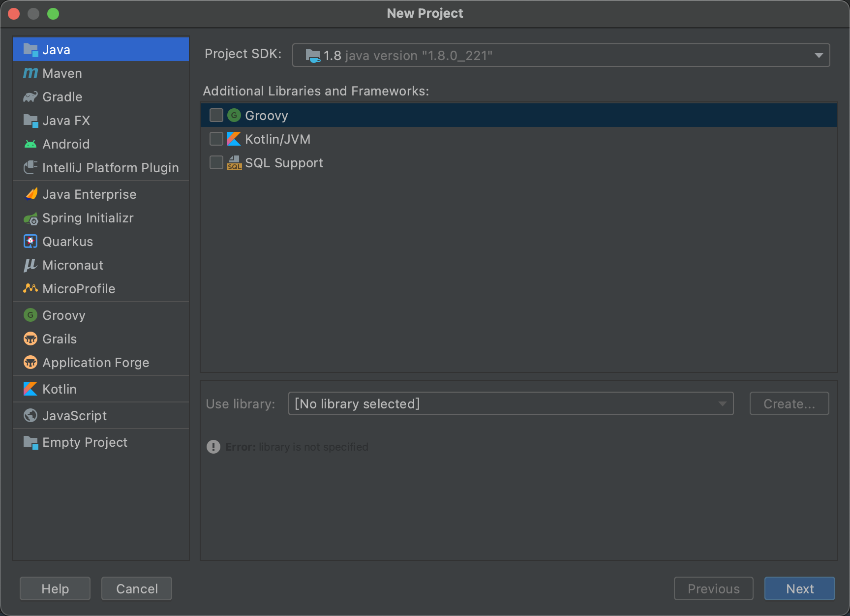
Task: Tick the SQL Support checkbox
Action: pyautogui.click(x=216, y=162)
